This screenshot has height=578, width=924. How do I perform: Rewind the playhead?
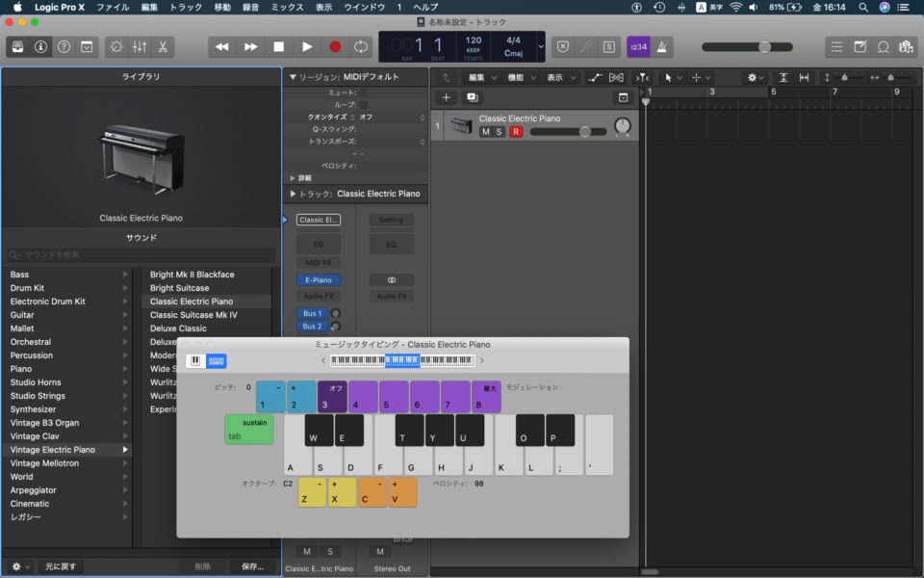pos(222,46)
